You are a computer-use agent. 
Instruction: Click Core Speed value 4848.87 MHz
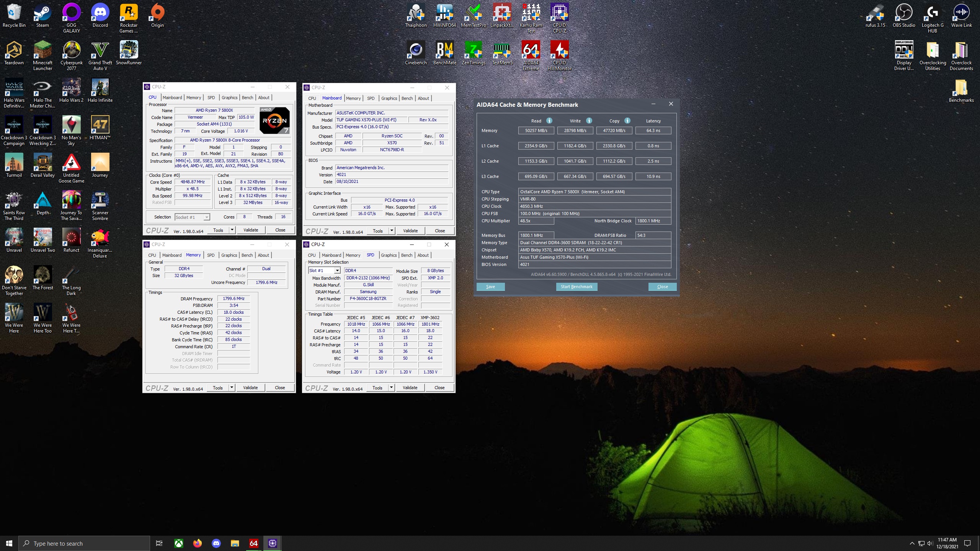[193, 182]
